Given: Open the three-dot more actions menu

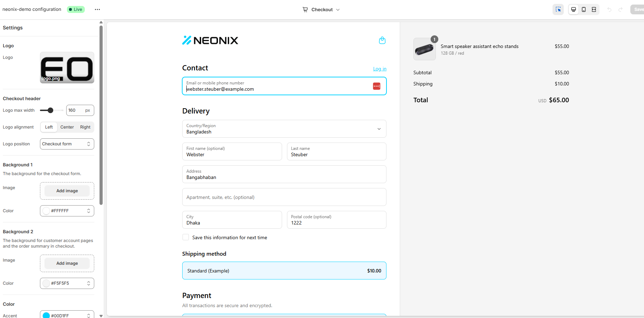Looking at the screenshot, I should (x=97, y=9).
